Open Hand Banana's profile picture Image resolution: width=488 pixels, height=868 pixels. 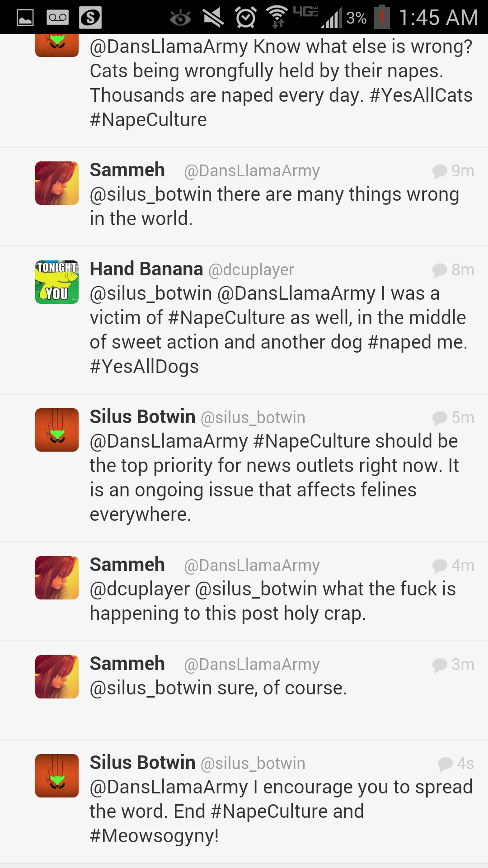57,282
